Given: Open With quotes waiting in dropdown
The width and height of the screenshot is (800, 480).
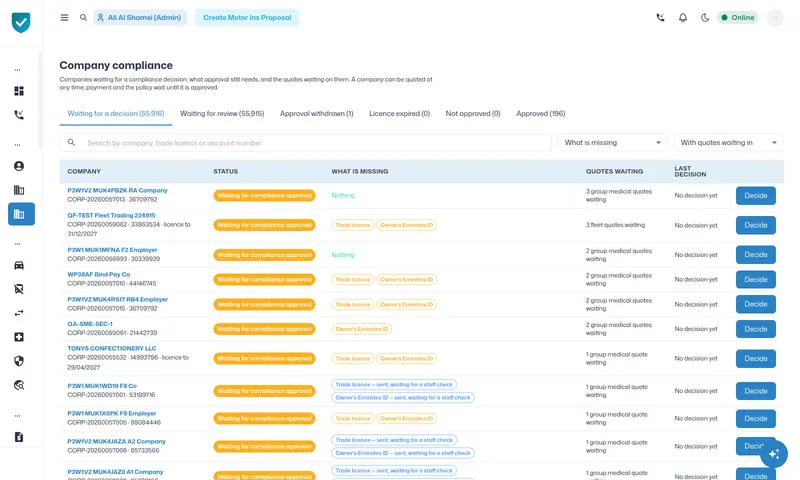Looking at the screenshot, I should point(729,143).
